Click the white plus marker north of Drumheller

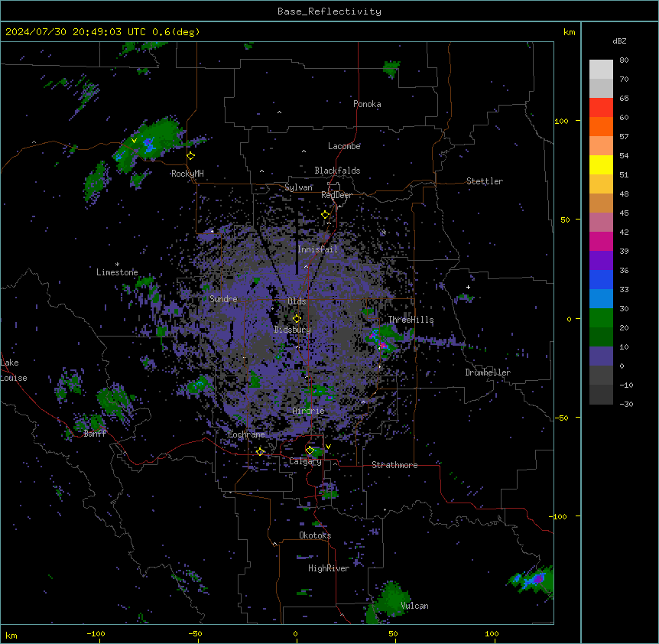pos(468,287)
